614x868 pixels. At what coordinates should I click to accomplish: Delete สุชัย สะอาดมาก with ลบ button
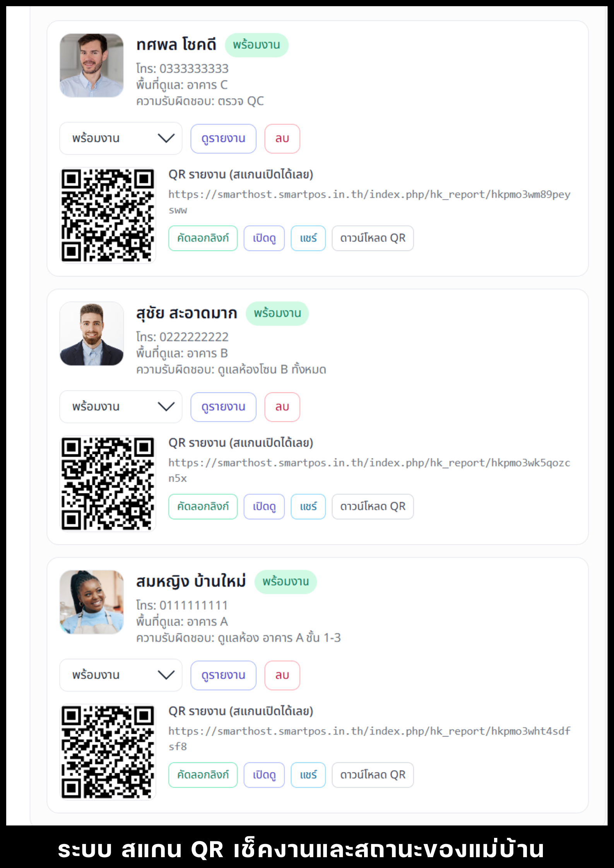[x=282, y=407]
